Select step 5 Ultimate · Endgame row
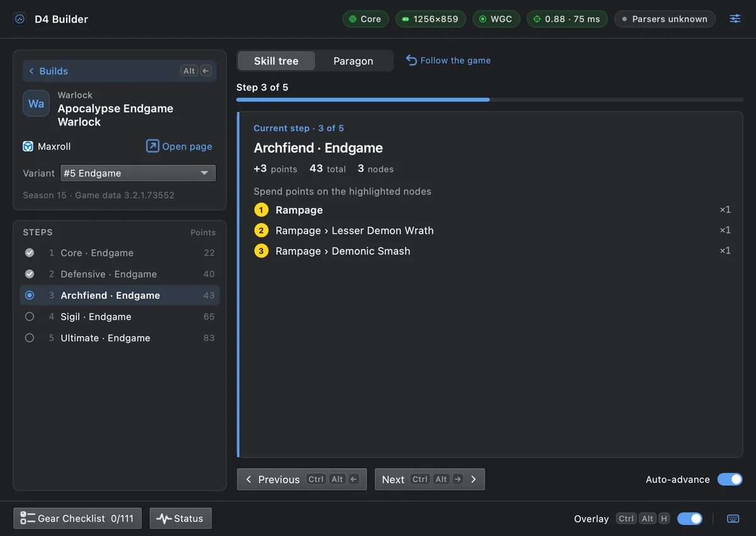 click(x=120, y=338)
